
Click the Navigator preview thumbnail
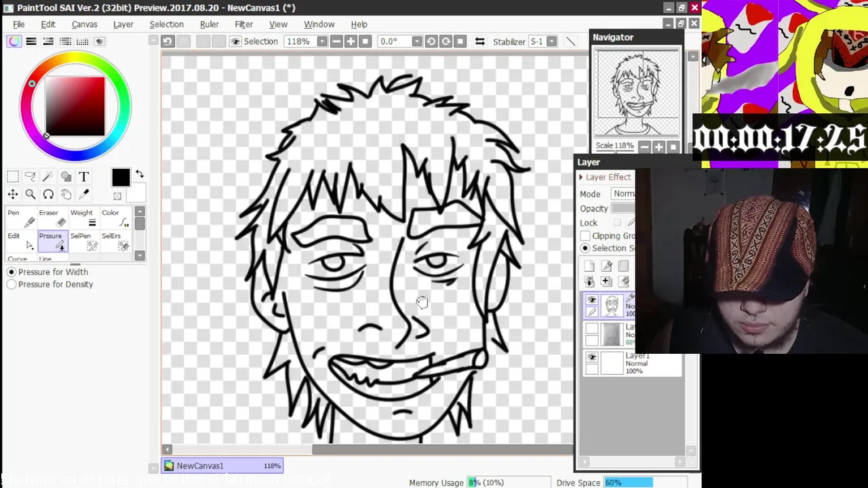point(637,92)
